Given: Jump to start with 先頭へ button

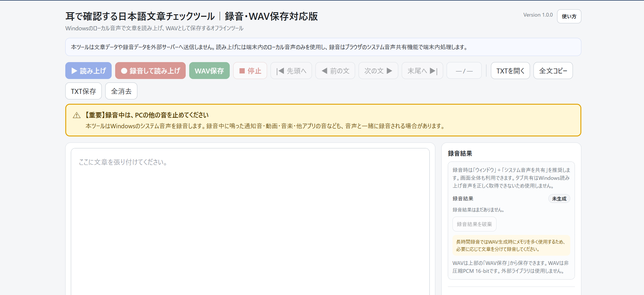Looking at the screenshot, I should [291, 71].
